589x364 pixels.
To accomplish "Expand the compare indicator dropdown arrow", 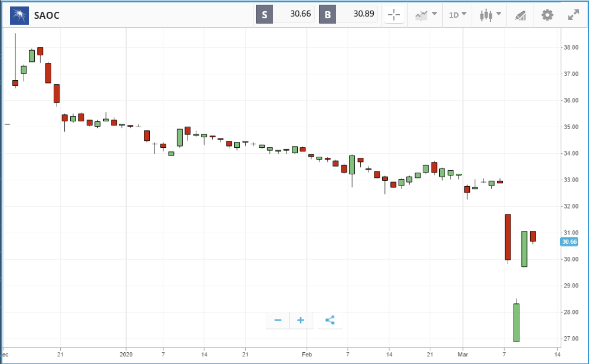I will coord(435,14).
